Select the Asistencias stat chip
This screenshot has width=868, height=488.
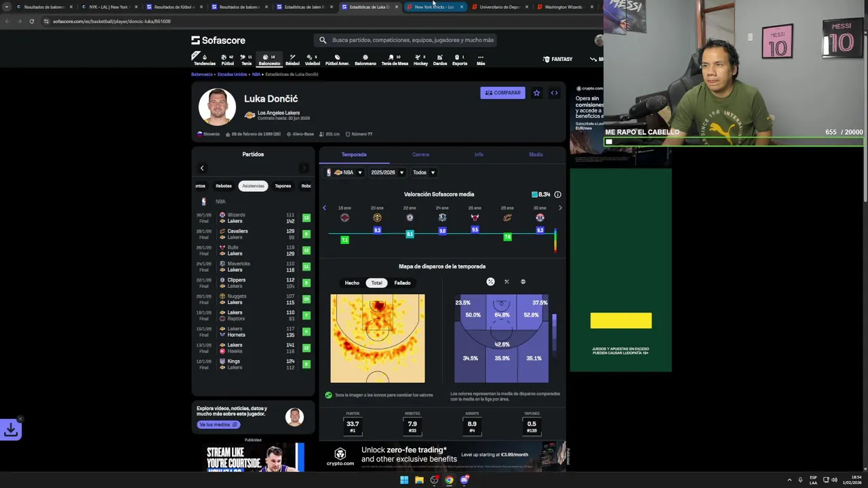253,186
